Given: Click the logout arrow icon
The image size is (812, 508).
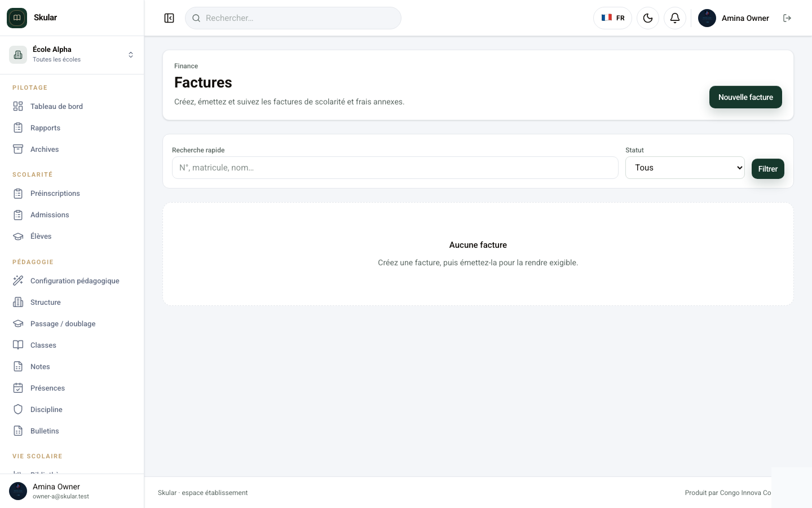Looking at the screenshot, I should tap(787, 18).
